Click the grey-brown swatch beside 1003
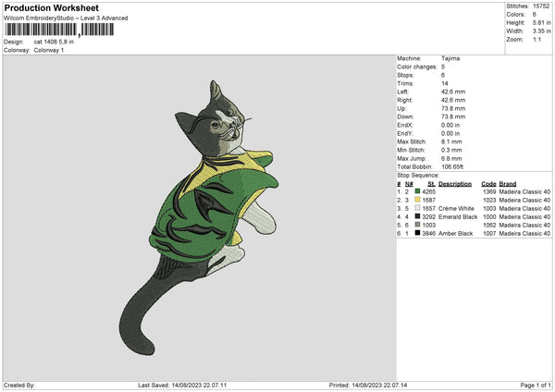 pyautogui.click(x=417, y=225)
